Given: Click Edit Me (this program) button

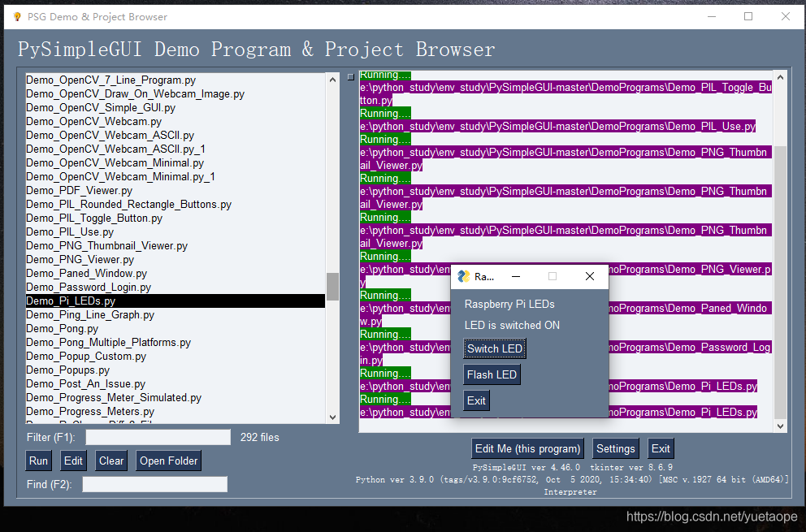Looking at the screenshot, I should [x=527, y=448].
